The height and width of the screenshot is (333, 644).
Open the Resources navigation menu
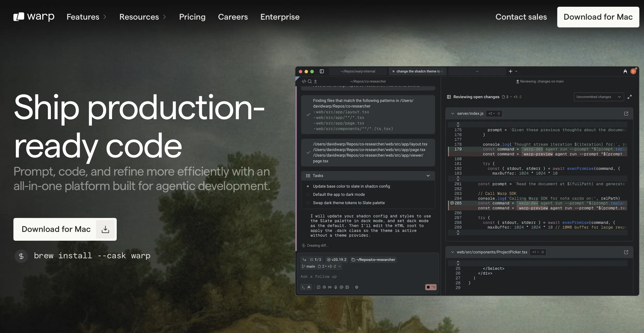[x=143, y=17]
